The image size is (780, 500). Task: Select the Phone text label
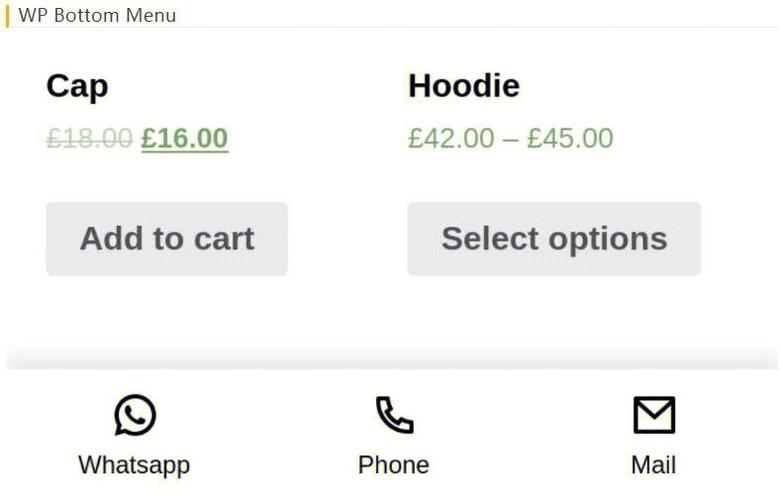pyautogui.click(x=394, y=465)
